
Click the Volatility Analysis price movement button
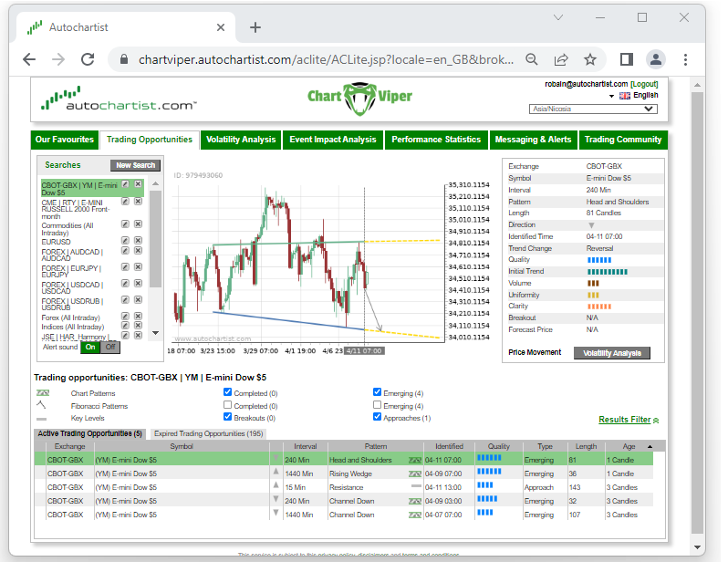(612, 353)
